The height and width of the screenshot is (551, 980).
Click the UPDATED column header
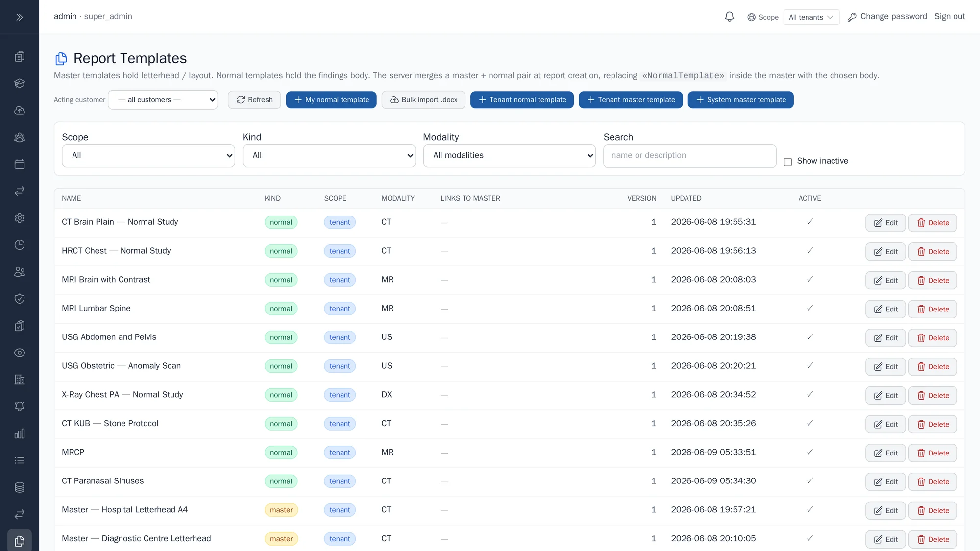tap(686, 198)
